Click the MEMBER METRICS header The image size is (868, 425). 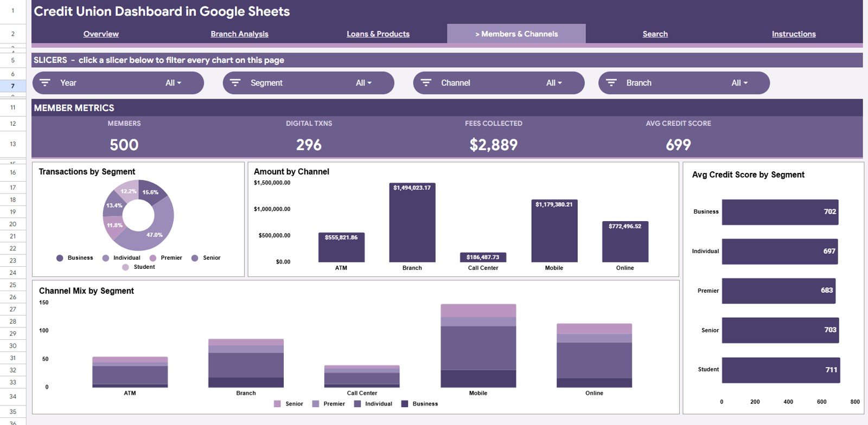click(74, 108)
